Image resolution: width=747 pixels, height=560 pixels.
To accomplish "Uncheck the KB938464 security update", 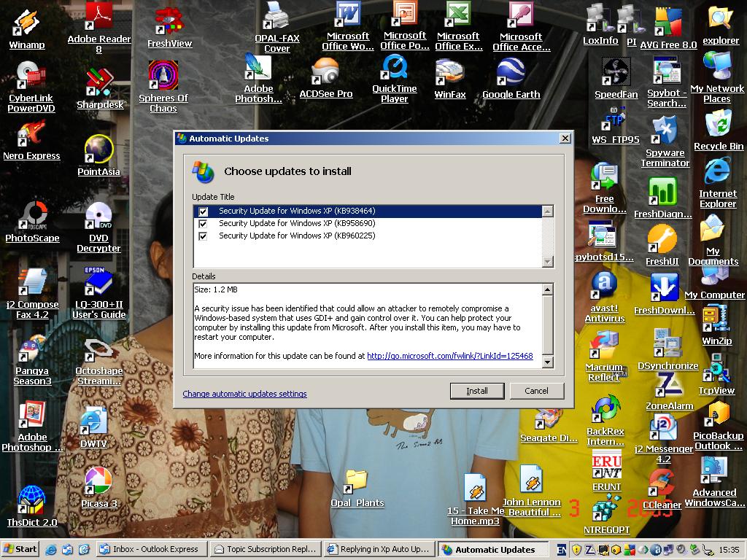I will (x=204, y=211).
